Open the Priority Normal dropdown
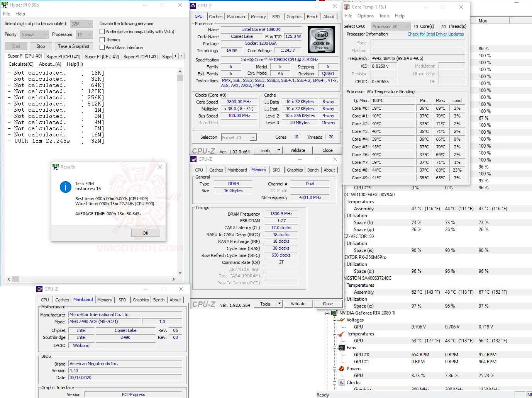This screenshot has height=398, width=532. tap(34, 34)
